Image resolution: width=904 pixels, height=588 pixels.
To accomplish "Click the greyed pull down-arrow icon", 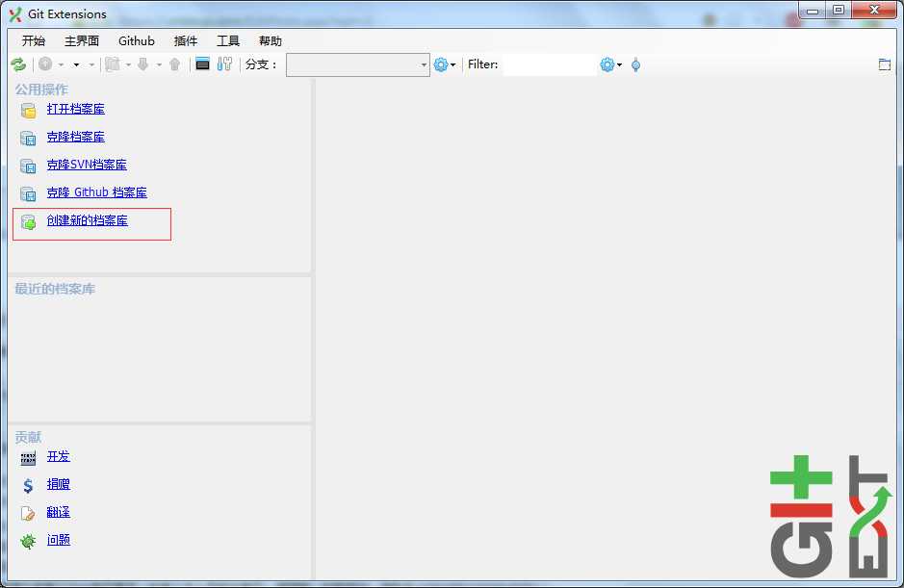I will (x=143, y=64).
